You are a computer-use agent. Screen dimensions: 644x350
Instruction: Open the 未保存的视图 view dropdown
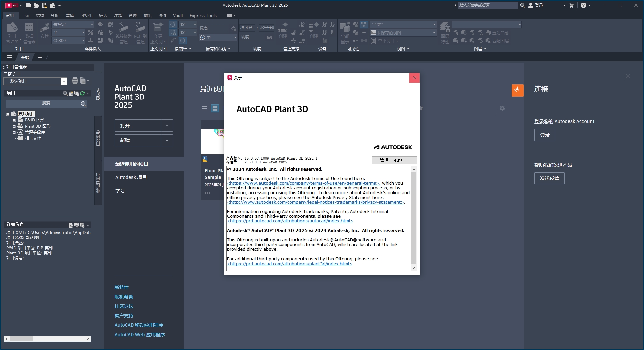pos(403,32)
